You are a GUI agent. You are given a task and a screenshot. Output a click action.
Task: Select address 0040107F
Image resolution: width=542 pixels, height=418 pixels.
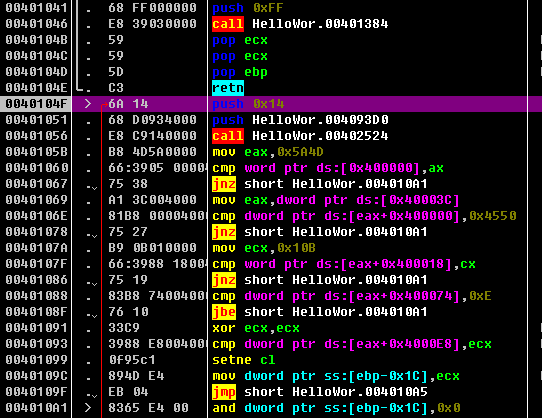tap(36, 264)
